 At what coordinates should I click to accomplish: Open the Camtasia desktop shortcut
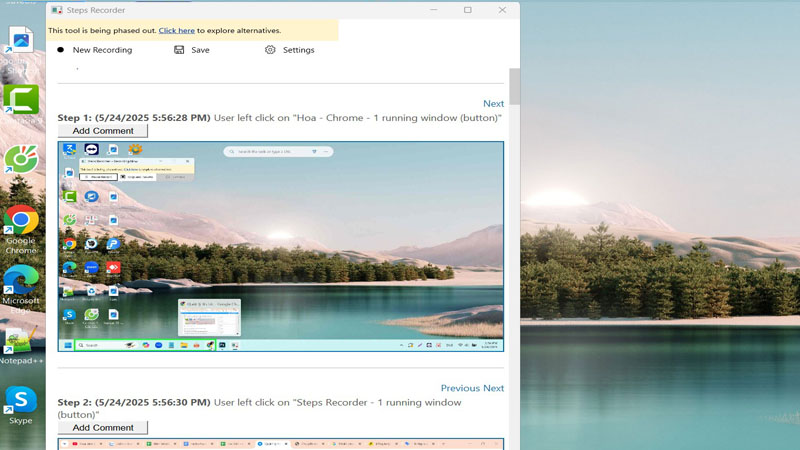click(x=21, y=99)
